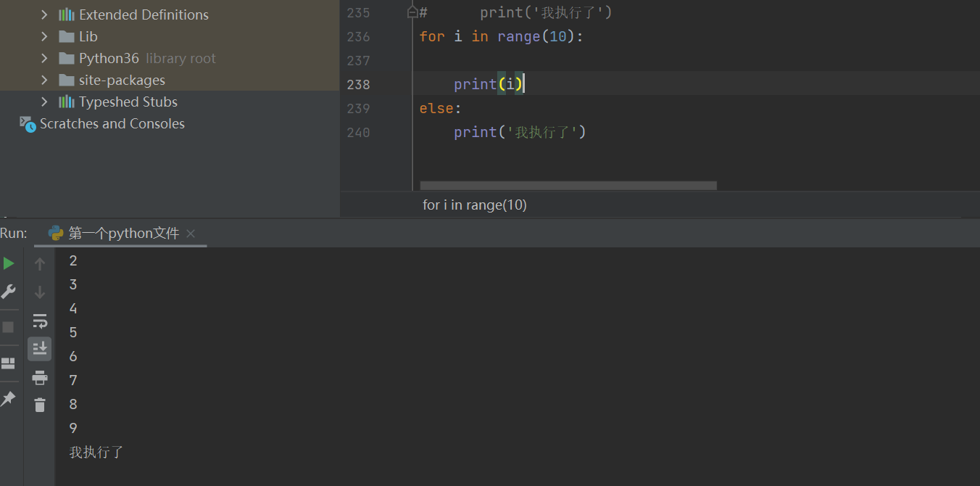Viewport: 980px width, 486px height.
Task: Jump up the stack trace arrow
Action: 40,264
